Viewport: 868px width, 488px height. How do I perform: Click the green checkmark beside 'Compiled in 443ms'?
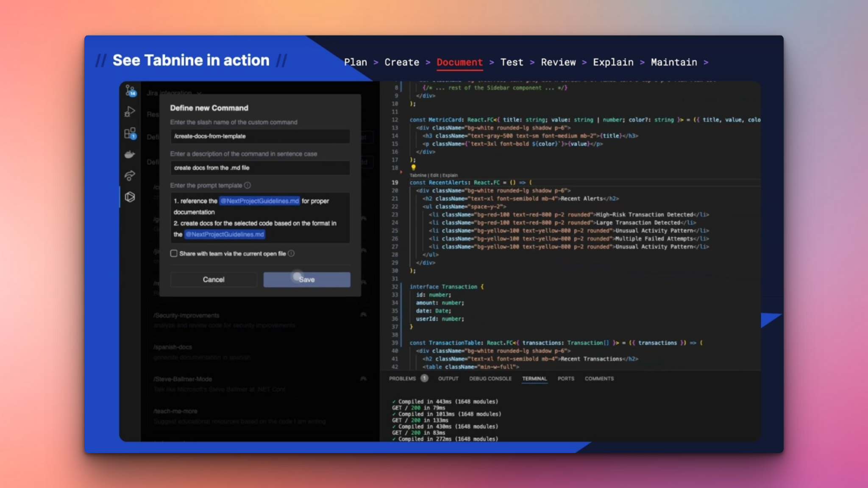click(x=394, y=402)
